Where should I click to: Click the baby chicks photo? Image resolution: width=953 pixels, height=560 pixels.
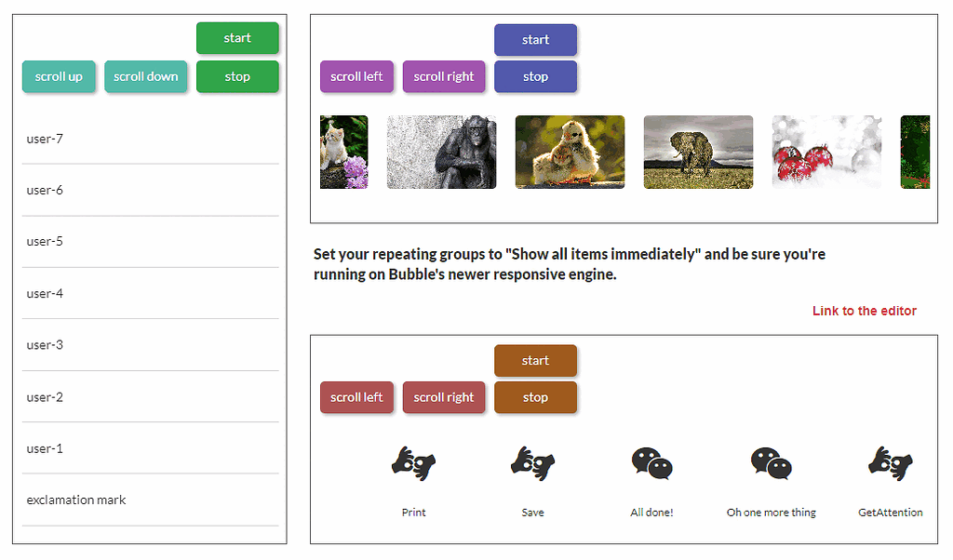569,152
